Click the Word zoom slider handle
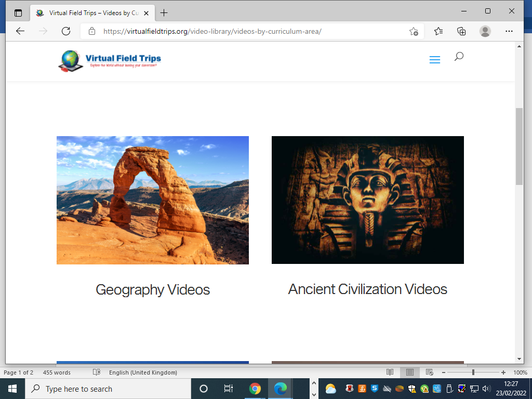 [473, 373]
